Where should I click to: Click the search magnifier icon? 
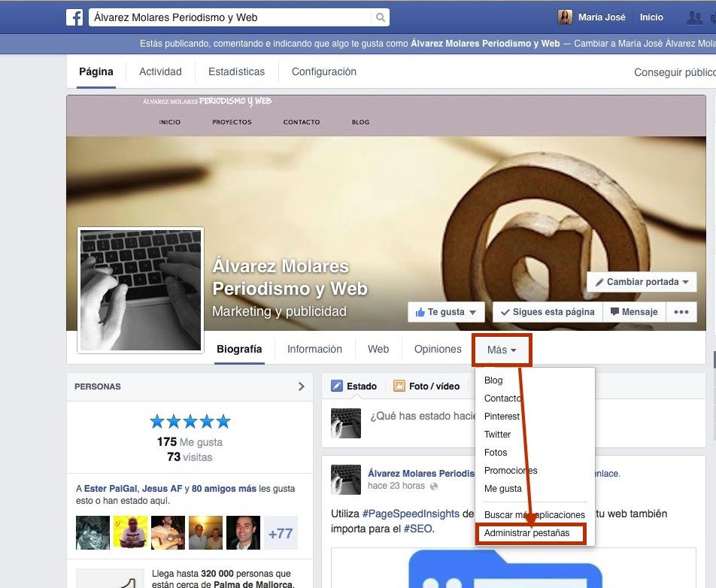(381, 17)
